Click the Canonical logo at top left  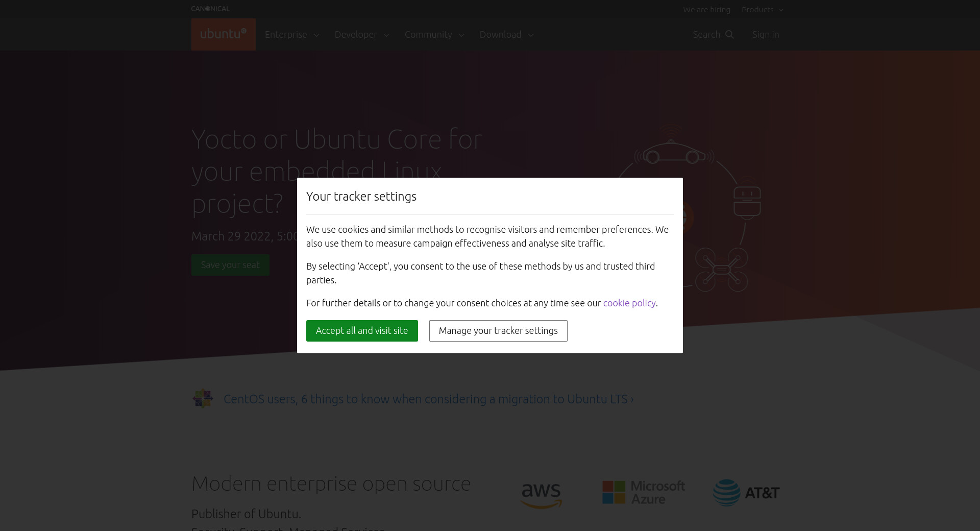click(210, 9)
